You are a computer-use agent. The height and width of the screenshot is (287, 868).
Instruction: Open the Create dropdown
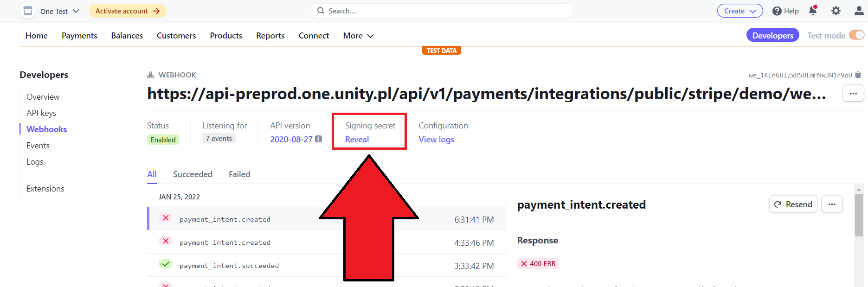point(740,11)
